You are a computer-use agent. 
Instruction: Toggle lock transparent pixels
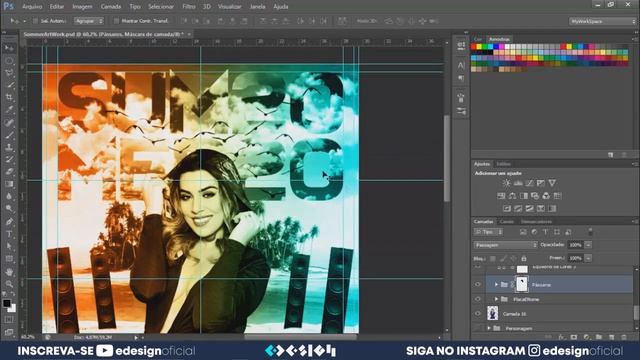(x=493, y=258)
